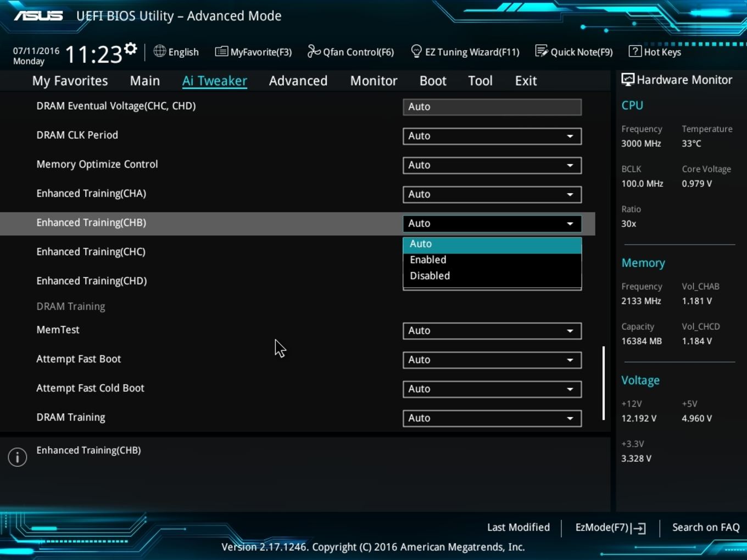Viewport: 747px width, 560px height.
Task: Open Search on FAQ link
Action: point(706,527)
